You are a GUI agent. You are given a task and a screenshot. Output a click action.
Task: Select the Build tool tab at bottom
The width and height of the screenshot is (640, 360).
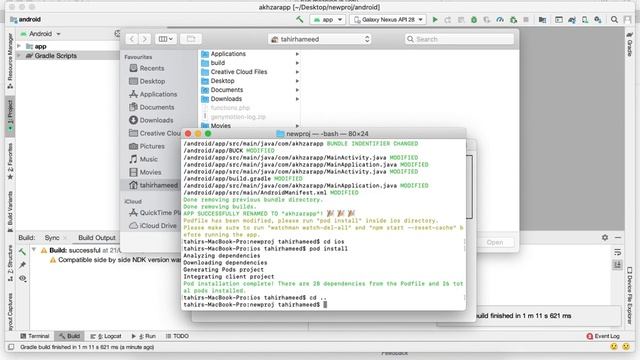tap(69, 336)
